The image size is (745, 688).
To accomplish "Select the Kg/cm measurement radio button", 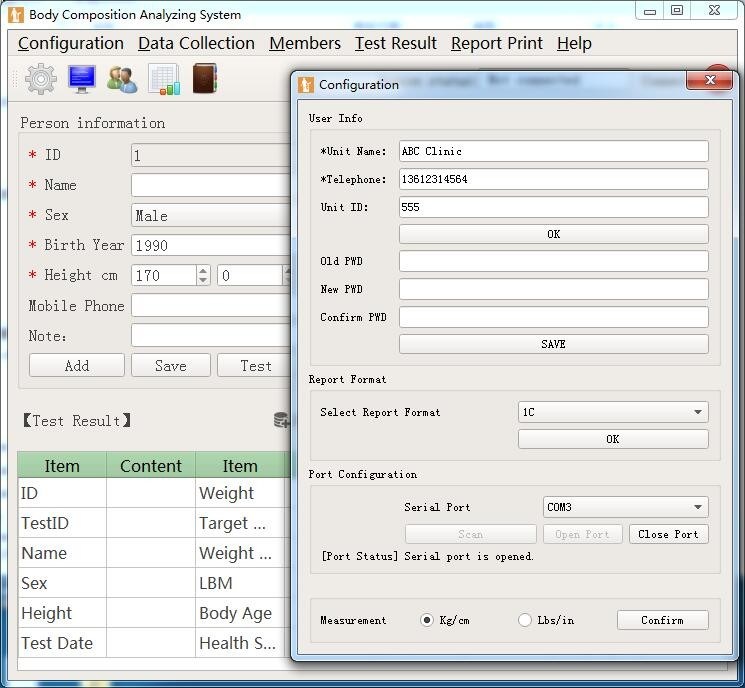I will [427, 620].
